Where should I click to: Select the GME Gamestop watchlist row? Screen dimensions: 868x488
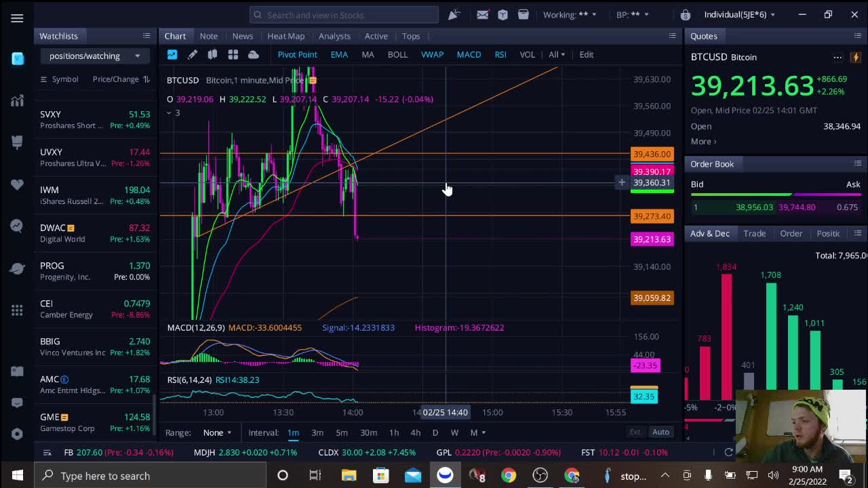95,422
